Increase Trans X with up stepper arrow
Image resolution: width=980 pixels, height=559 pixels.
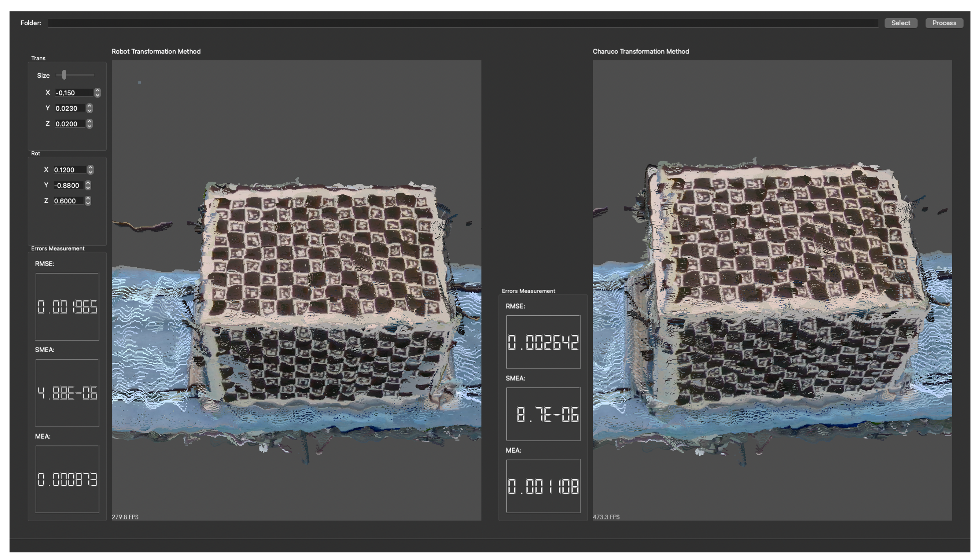pyautogui.click(x=98, y=91)
